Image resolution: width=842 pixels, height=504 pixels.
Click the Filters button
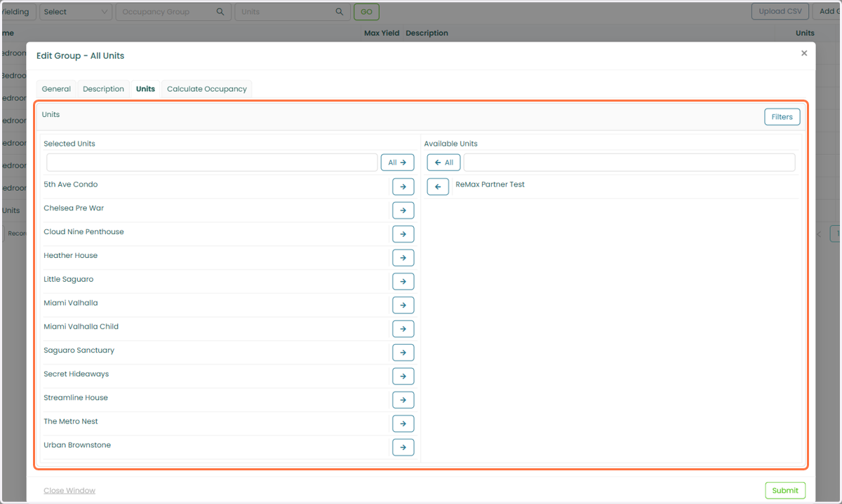(x=782, y=117)
